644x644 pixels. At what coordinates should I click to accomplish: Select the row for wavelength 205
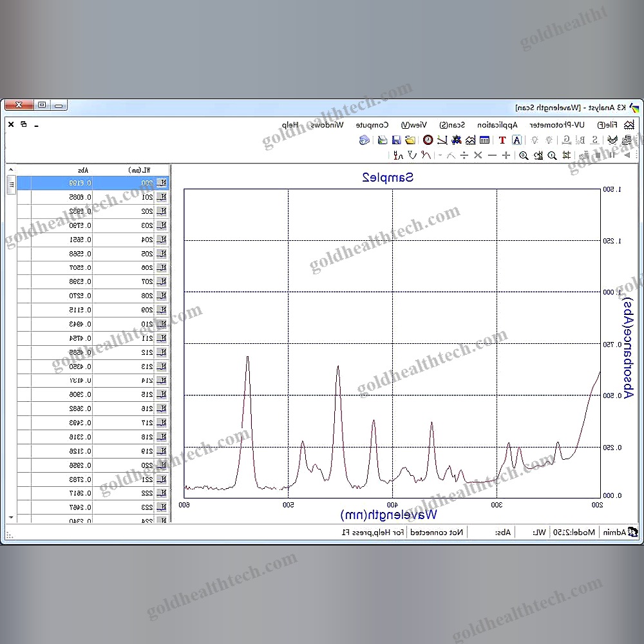[93, 254]
